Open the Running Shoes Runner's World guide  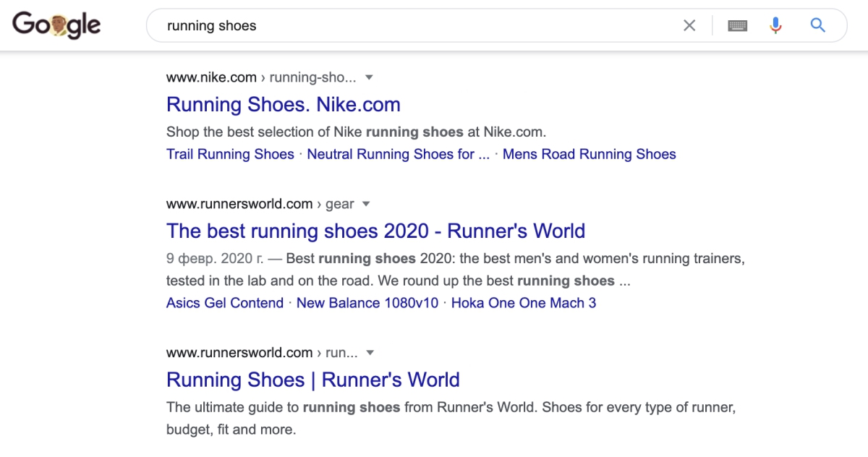point(312,380)
